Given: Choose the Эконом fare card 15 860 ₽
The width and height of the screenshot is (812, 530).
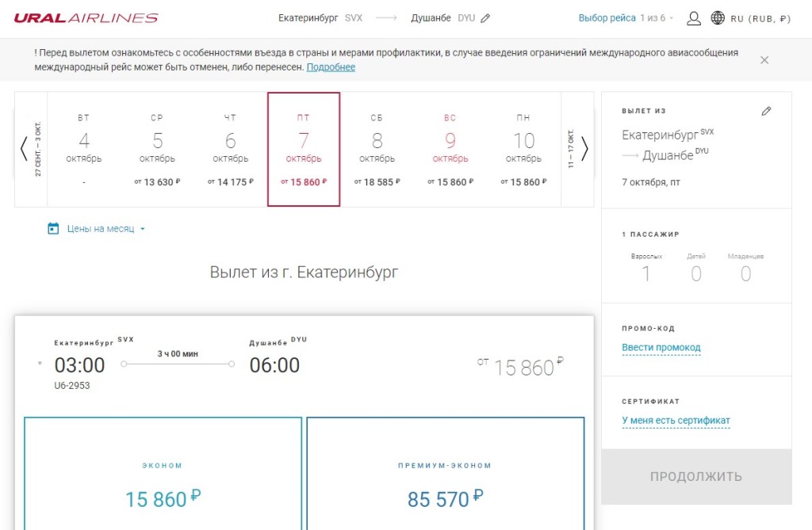Looking at the screenshot, I should click(163, 474).
